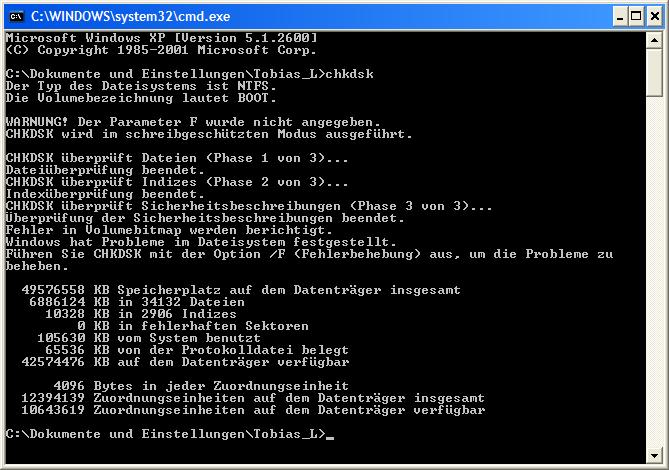Close the cmd.exe window

654,17
